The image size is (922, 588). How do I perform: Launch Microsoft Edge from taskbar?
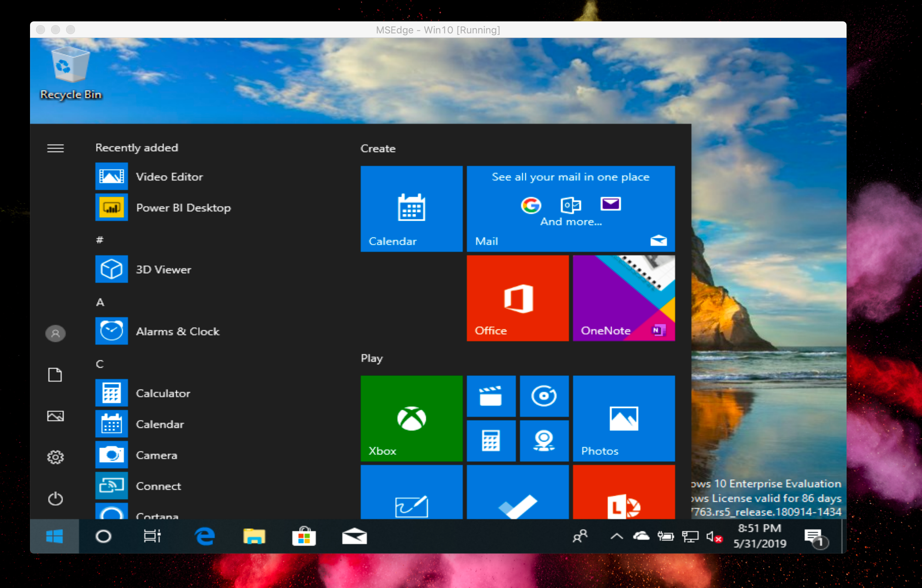click(x=205, y=536)
